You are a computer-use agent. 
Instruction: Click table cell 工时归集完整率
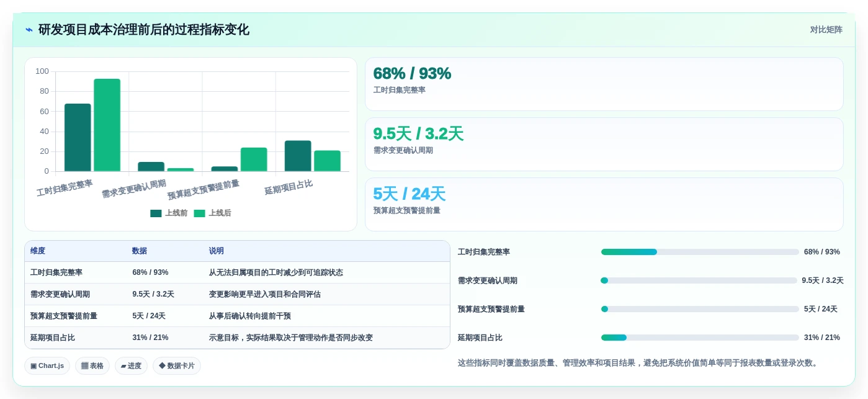click(56, 272)
